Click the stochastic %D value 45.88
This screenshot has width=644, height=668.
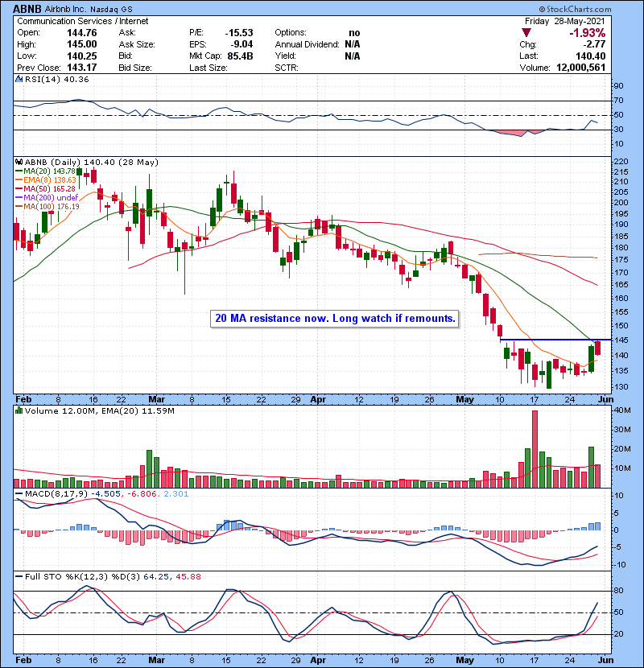click(x=188, y=577)
